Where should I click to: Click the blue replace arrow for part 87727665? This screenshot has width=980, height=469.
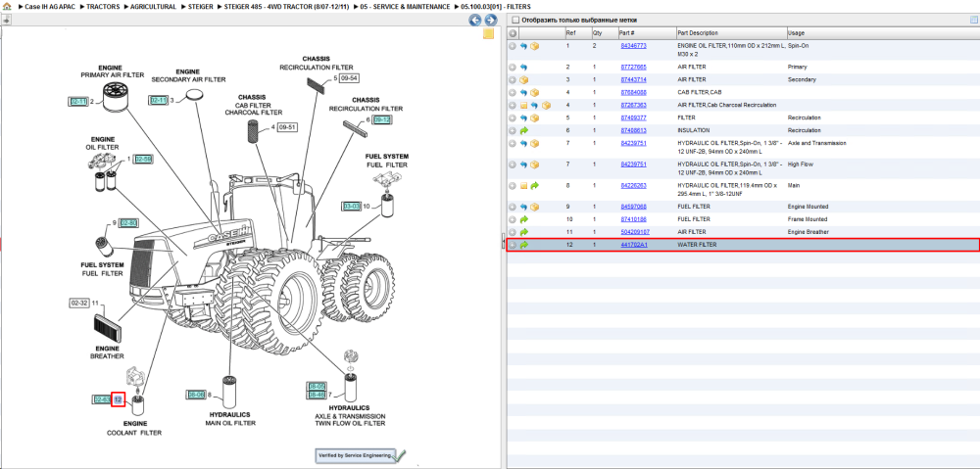click(523, 67)
